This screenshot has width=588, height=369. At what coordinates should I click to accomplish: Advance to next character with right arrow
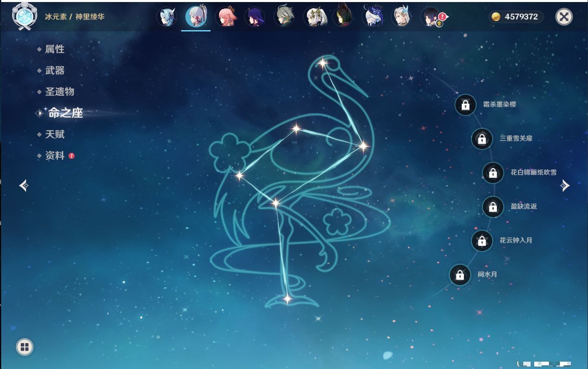(565, 186)
